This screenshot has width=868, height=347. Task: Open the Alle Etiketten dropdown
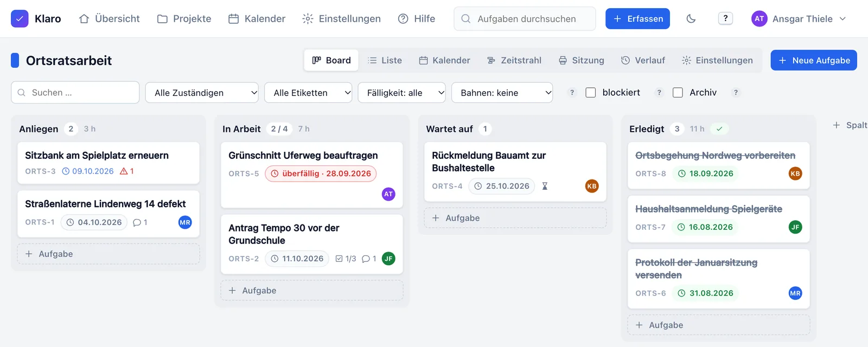pos(308,93)
